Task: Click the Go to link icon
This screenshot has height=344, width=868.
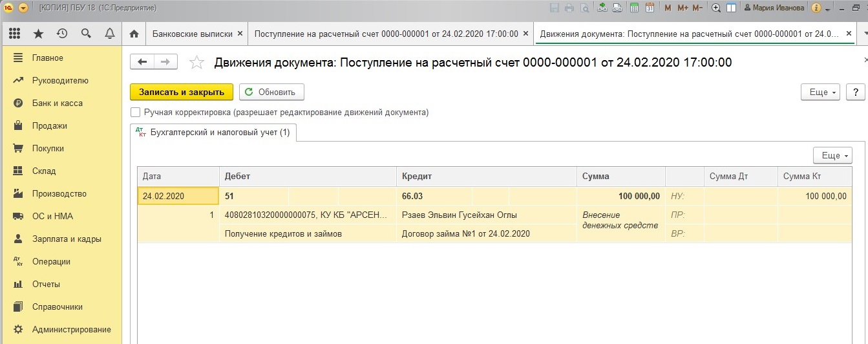Action: coord(617,8)
